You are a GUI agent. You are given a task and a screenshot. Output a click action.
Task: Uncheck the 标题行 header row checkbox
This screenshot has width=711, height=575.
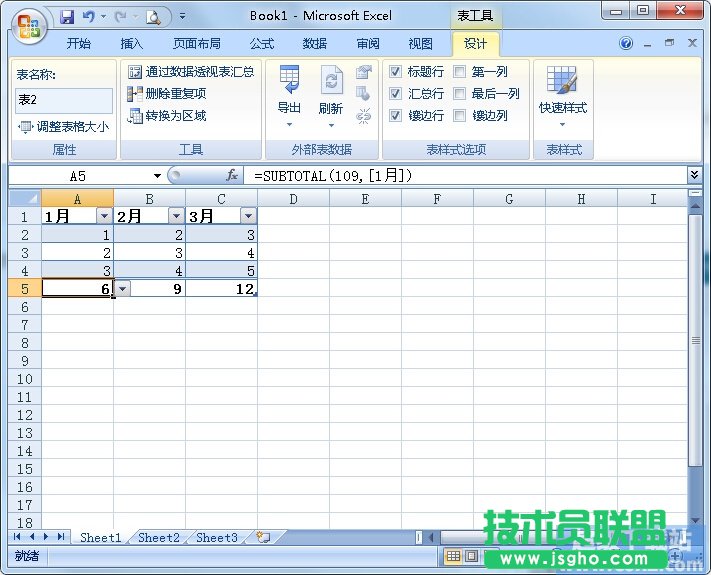pyautogui.click(x=396, y=72)
